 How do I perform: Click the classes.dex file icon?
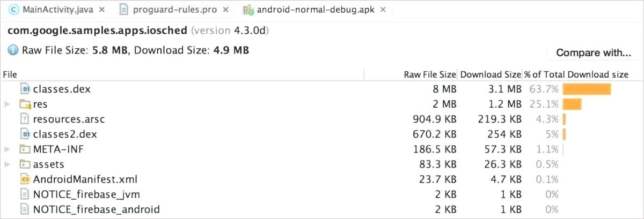(x=25, y=89)
